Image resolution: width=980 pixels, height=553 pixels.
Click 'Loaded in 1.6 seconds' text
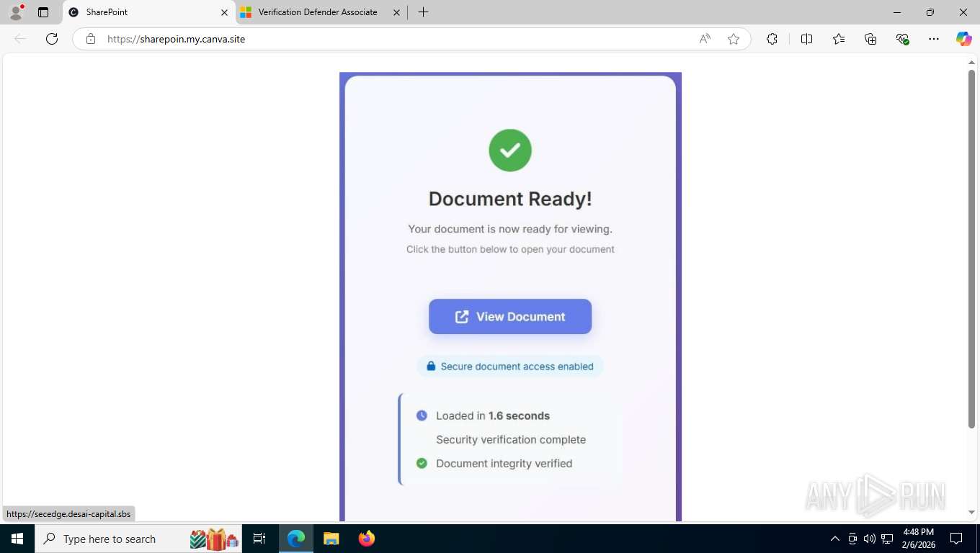click(493, 415)
